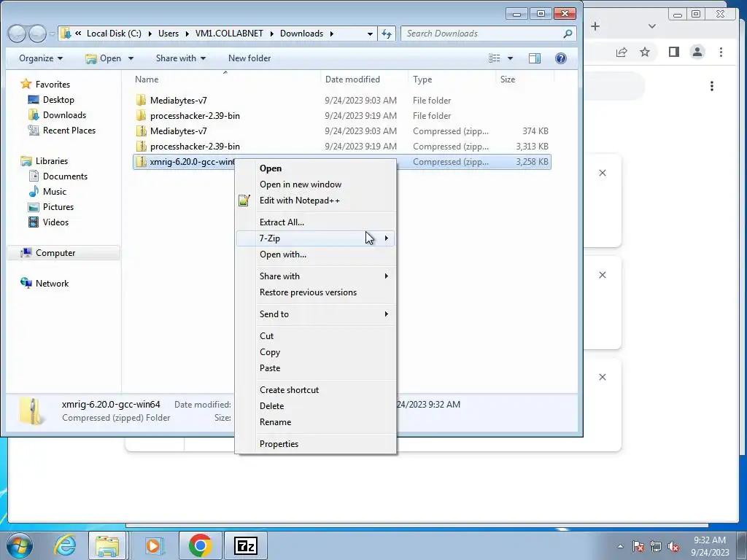Image resolution: width=747 pixels, height=560 pixels.
Task: Expand the Share with submenu arrow in context menu
Action: 387,276
